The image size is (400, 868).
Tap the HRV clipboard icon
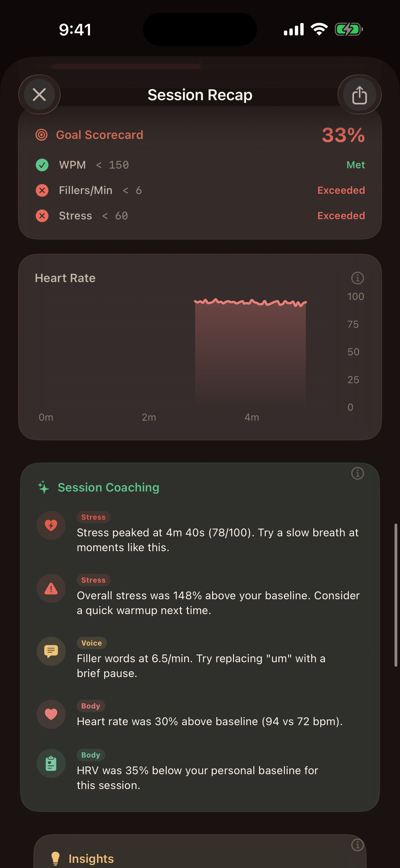pyautogui.click(x=51, y=763)
